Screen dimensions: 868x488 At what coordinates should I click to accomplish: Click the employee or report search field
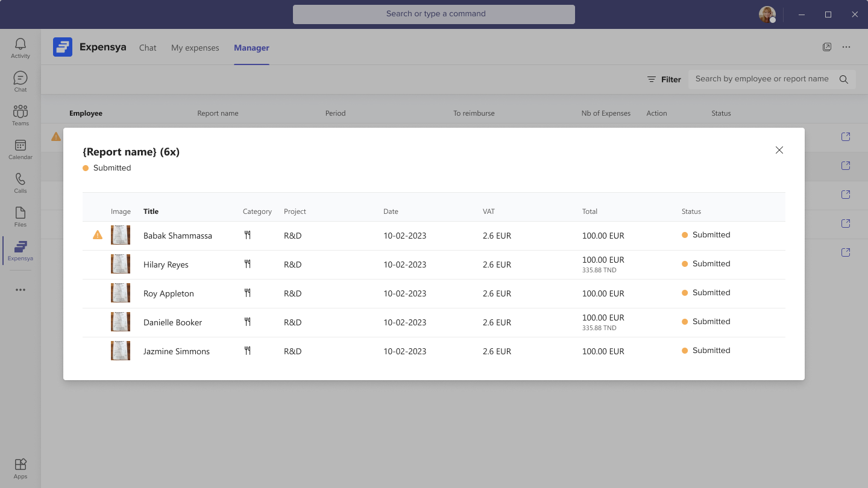pyautogui.click(x=762, y=79)
